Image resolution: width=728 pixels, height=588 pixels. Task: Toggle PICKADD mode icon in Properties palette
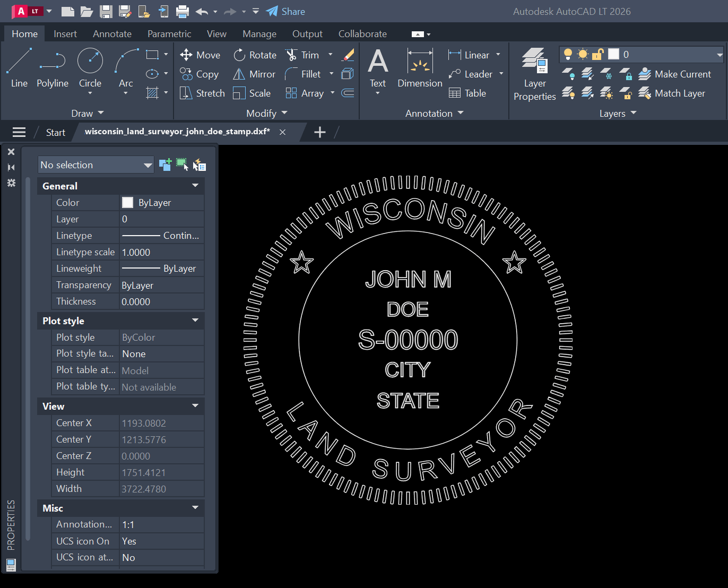(x=165, y=165)
